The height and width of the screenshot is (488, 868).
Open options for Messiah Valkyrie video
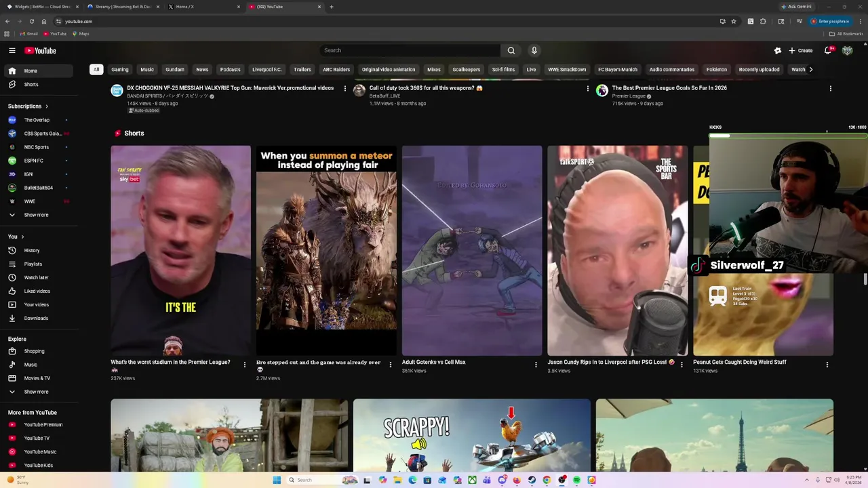(345, 88)
